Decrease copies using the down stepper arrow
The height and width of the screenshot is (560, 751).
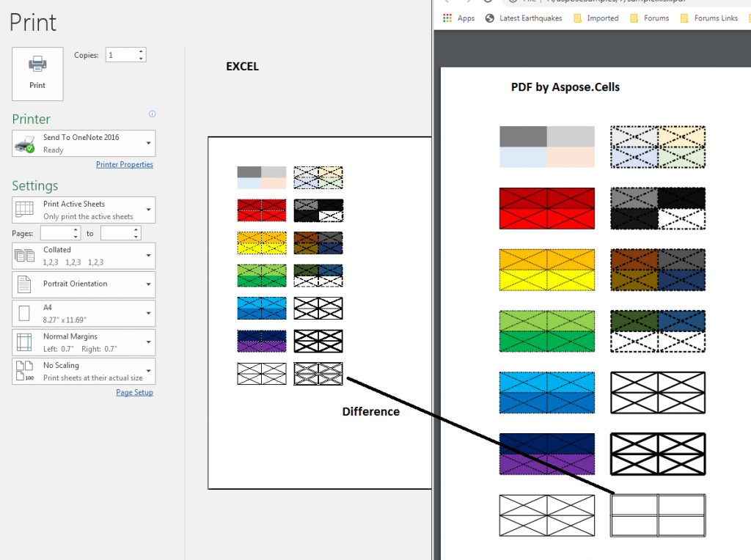click(141, 59)
